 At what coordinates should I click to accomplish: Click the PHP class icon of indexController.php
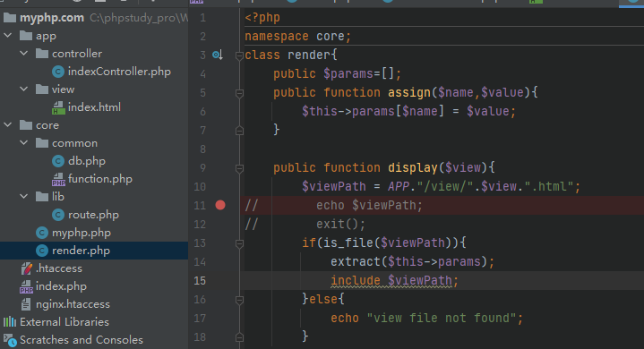pyautogui.click(x=58, y=72)
